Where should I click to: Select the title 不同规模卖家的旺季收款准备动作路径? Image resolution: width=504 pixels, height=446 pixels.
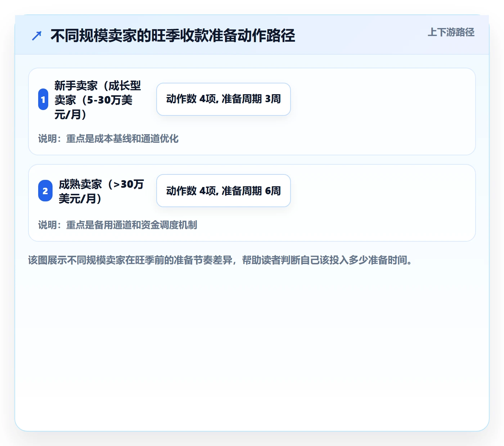173,36
